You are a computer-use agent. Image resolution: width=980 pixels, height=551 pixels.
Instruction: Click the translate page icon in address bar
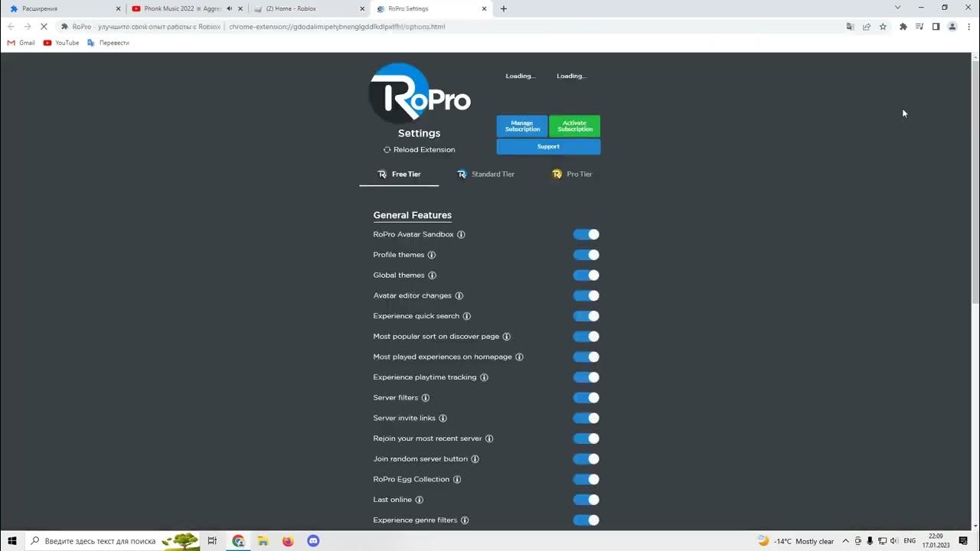click(850, 26)
